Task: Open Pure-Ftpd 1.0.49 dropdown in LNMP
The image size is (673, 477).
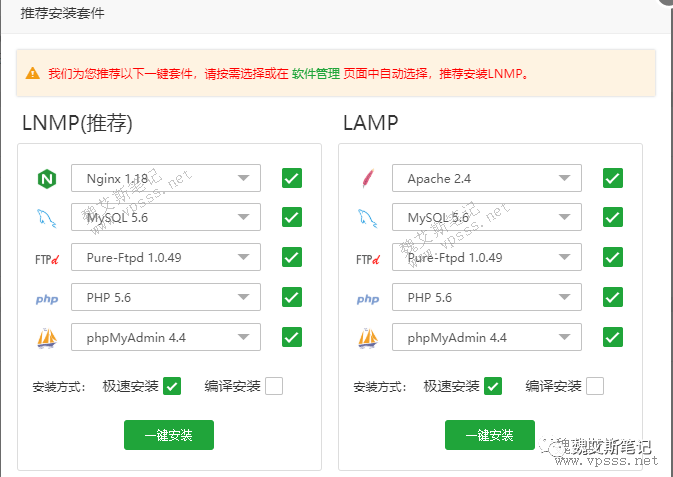Action: 166,257
